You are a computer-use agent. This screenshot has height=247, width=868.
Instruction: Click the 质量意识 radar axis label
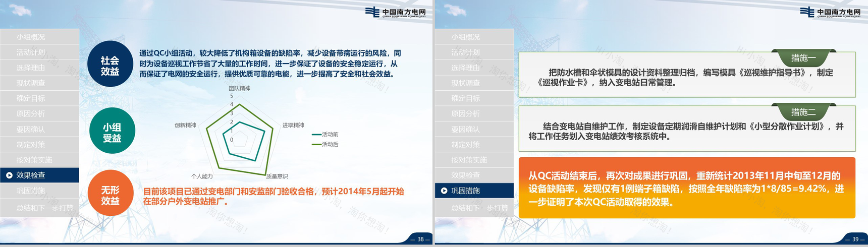pos(277,176)
